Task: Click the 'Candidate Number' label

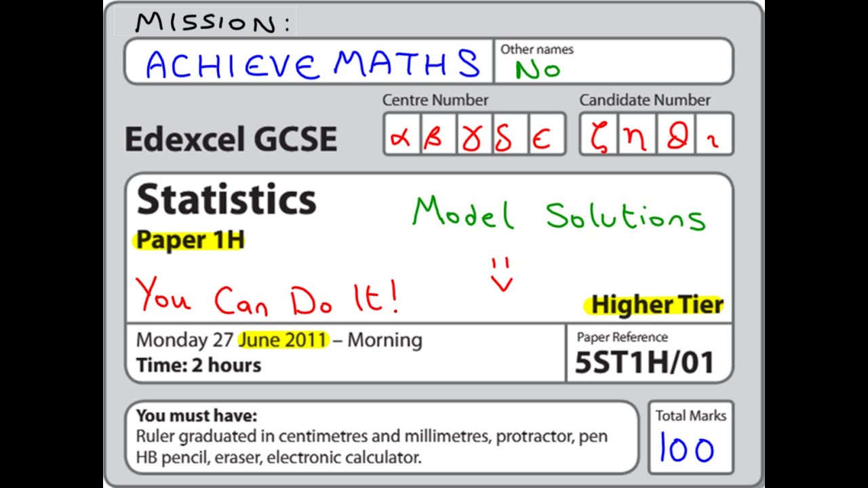Action: (644, 100)
